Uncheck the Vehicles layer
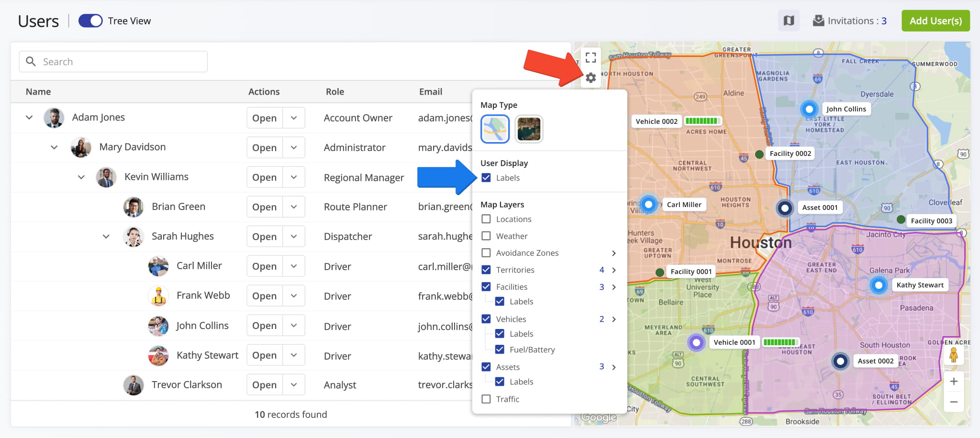Image resolution: width=980 pixels, height=438 pixels. [x=486, y=318]
